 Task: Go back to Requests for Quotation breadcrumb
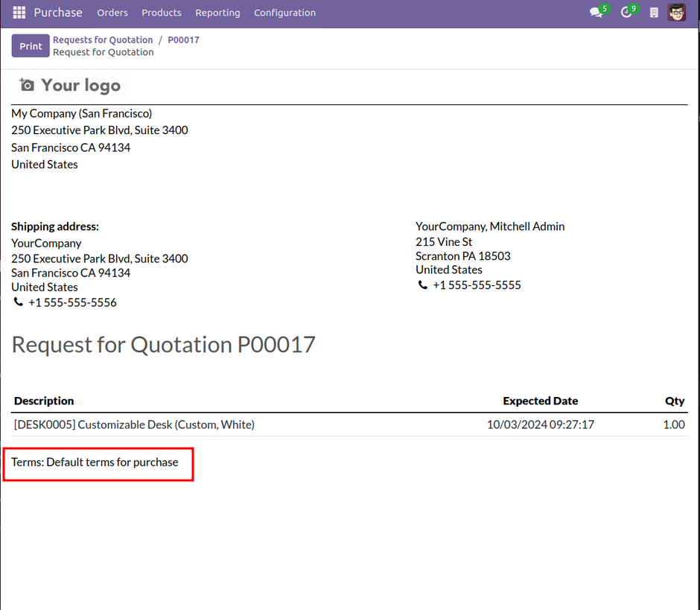103,40
